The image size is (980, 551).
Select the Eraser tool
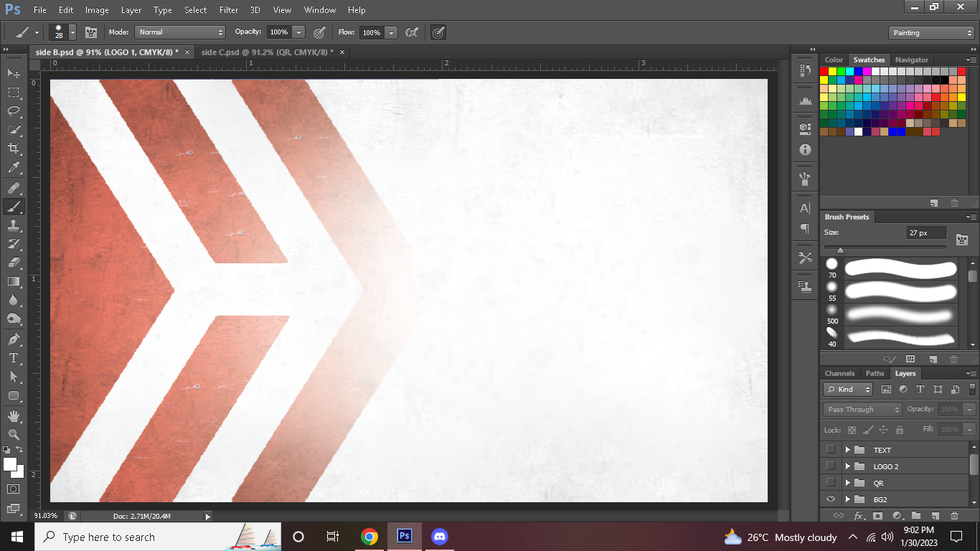(x=14, y=263)
